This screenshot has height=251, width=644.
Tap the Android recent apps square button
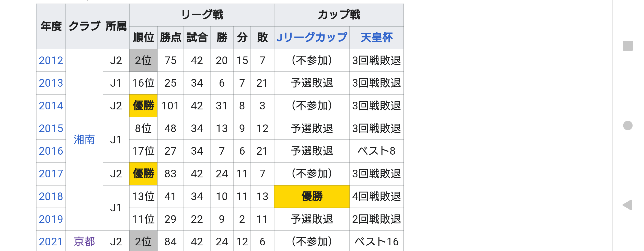tap(628, 46)
